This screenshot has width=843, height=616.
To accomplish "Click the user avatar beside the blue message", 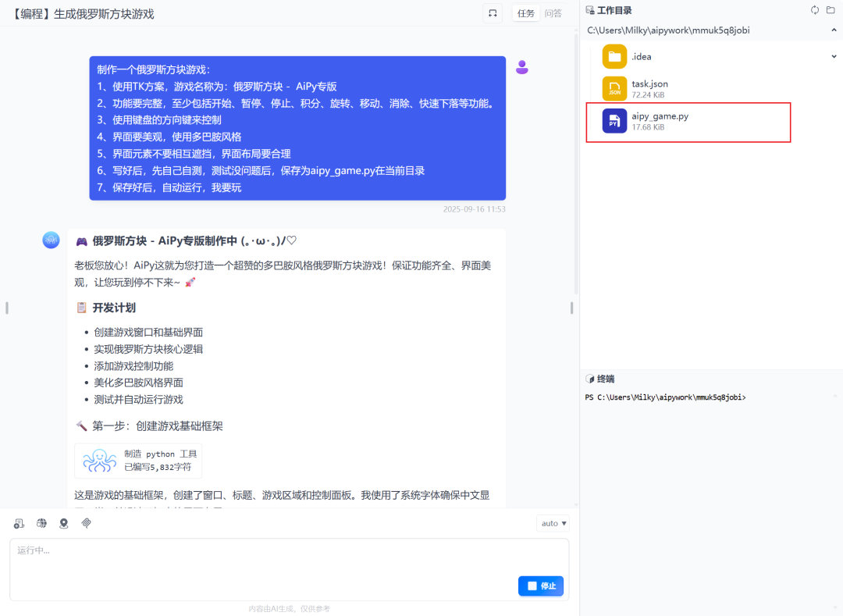I will (521, 68).
